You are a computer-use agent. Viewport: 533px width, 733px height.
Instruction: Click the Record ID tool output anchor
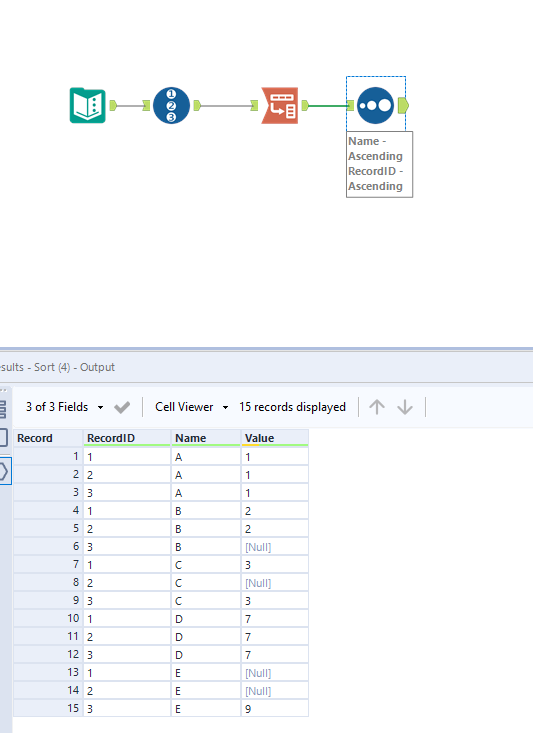coord(197,106)
